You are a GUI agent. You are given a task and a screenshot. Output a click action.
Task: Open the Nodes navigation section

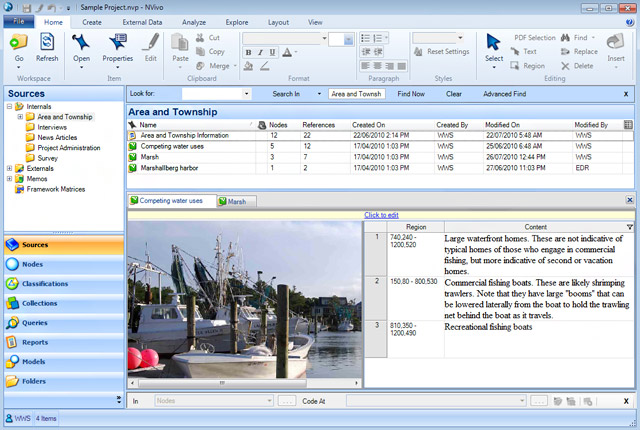click(64, 264)
